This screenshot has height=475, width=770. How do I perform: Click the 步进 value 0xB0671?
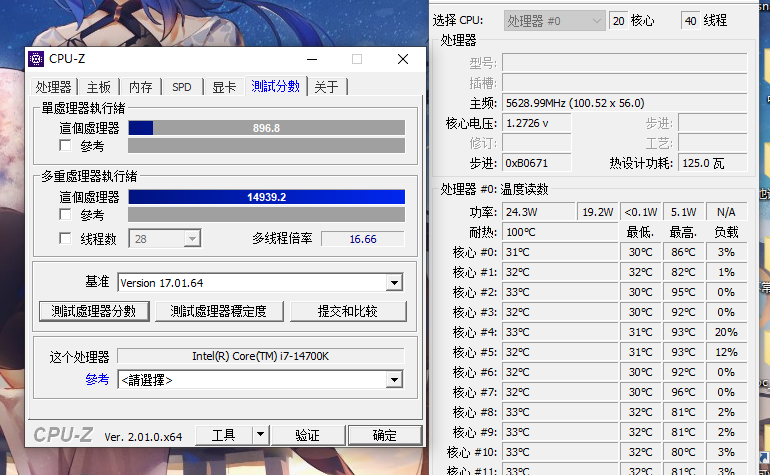[x=537, y=163]
